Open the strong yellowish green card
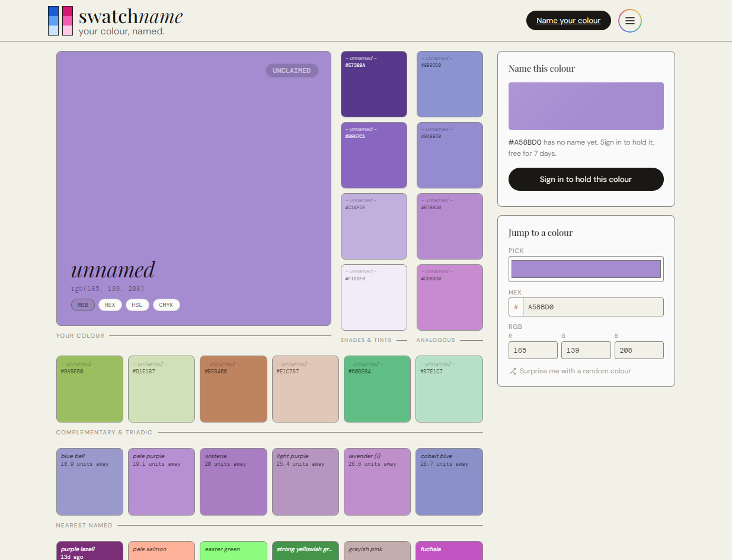 point(305,551)
